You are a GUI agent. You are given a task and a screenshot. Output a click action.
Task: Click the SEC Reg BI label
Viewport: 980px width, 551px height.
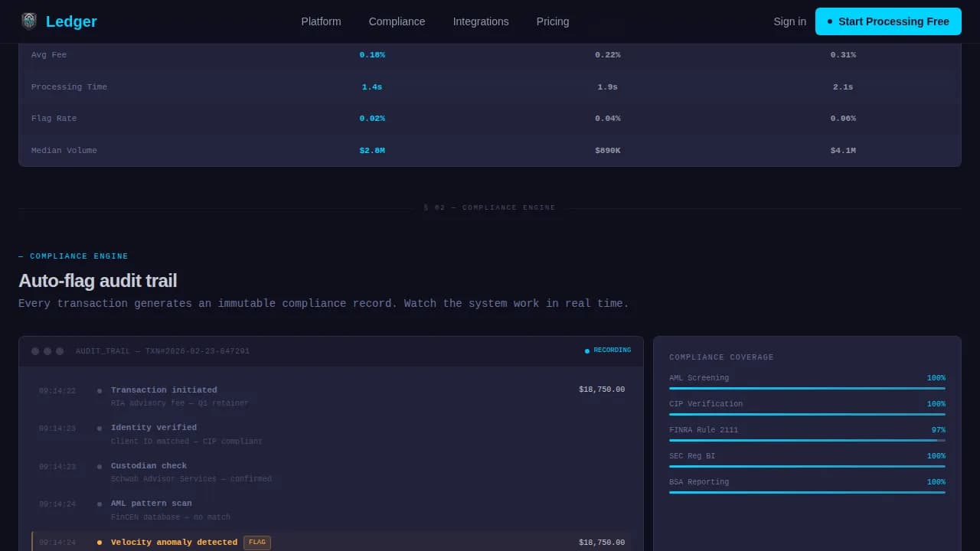click(692, 456)
